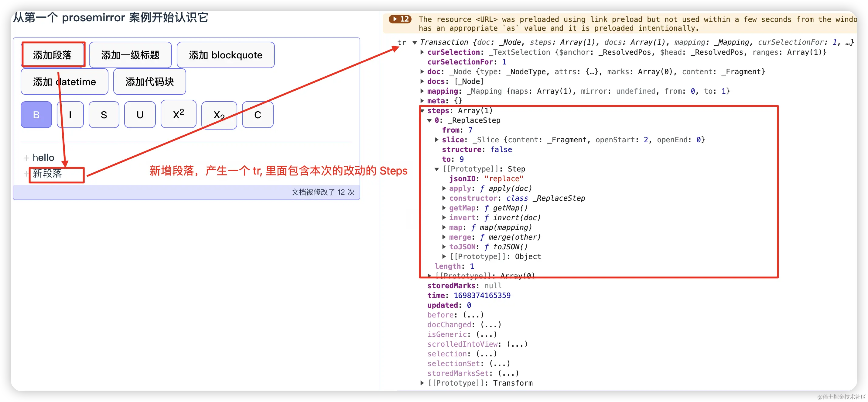
Task: Click the 添加一级标题 button
Action: point(130,55)
